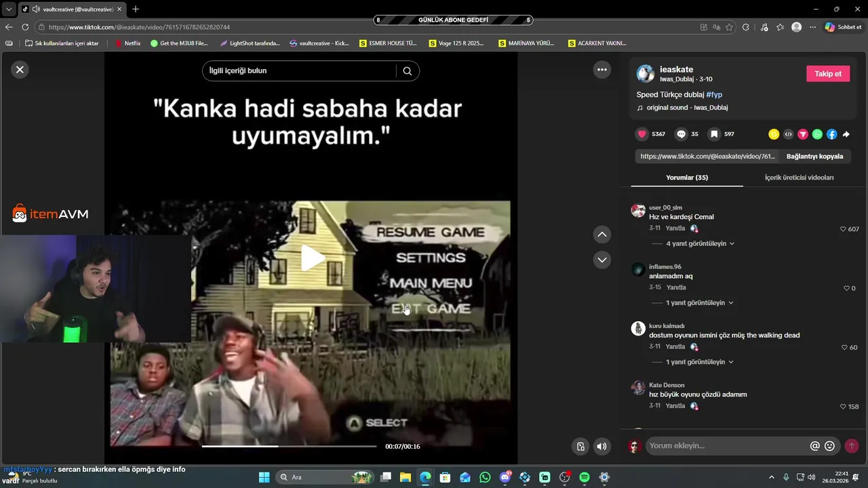This screenshot has width=868, height=488.
Task: Toggle auto-scroll icon beside the volume button
Action: (x=580, y=446)
